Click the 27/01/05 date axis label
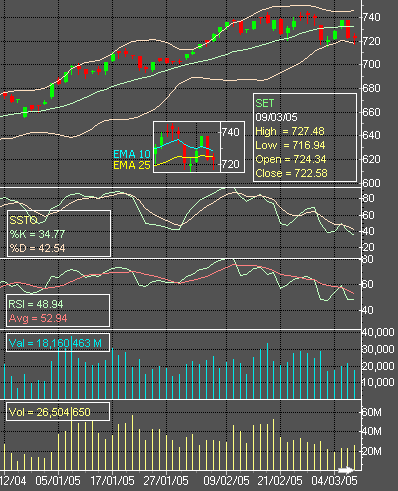The image size is (398, 491). click(x=166, y=481)
